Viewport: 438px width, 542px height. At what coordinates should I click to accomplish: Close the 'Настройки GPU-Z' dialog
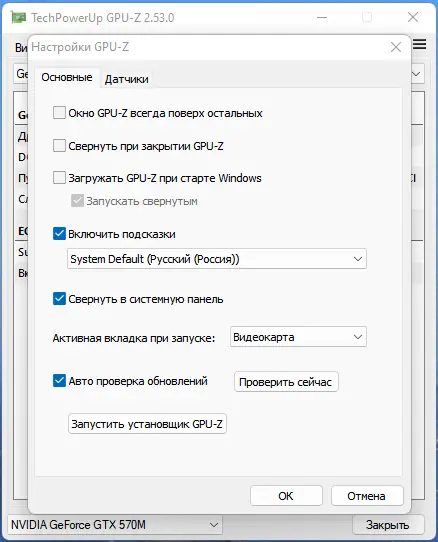click(396, 47)
